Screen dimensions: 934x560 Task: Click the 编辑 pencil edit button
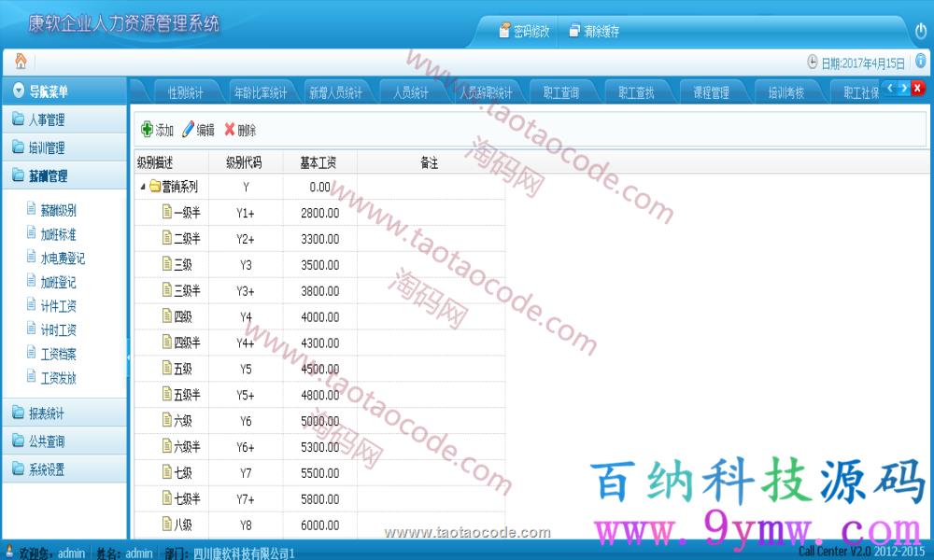(x=198, y=130)
